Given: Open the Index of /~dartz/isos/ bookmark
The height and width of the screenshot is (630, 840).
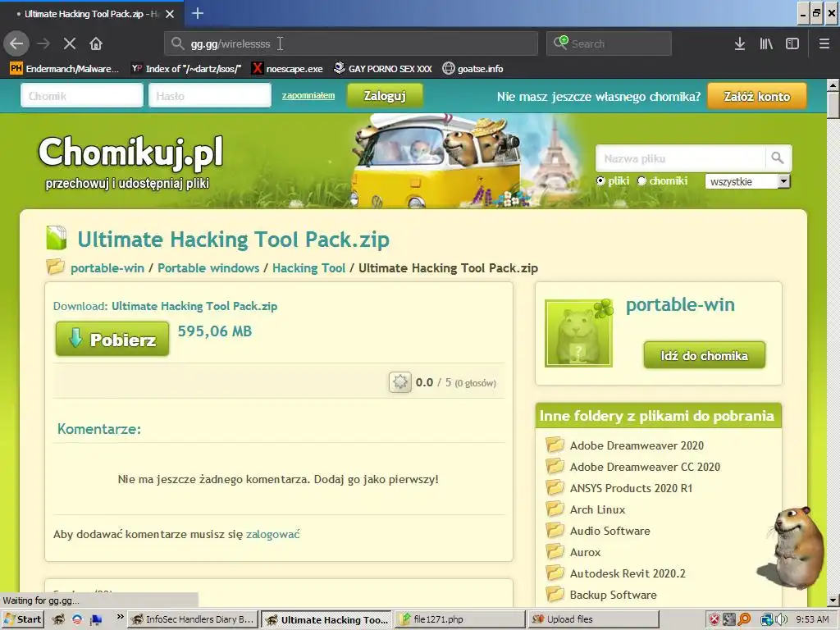Looking at the screenshot, I should coord(187,69).
